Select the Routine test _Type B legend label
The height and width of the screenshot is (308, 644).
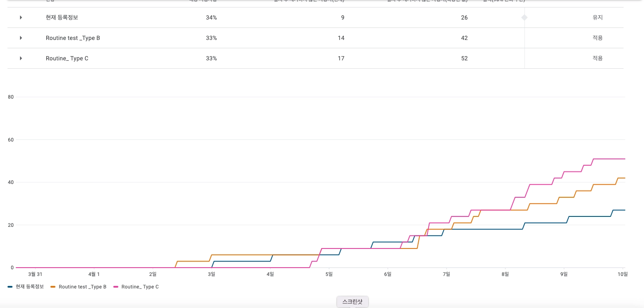(x=82, y=287)
